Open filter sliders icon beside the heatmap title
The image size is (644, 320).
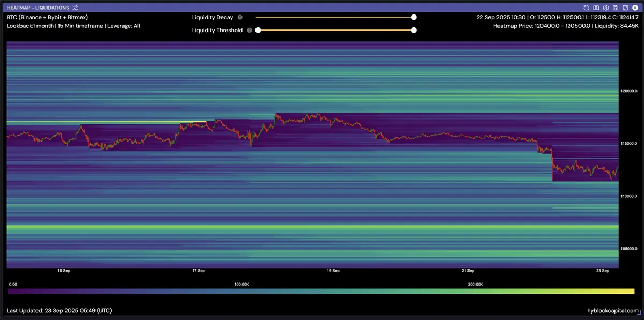click(x=76, y=8)
